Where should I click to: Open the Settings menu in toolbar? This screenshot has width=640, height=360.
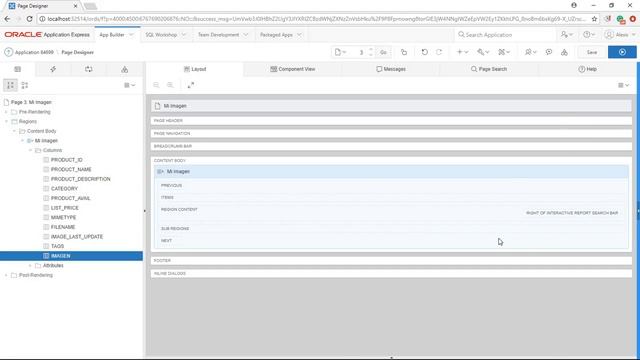coord(504,52)
